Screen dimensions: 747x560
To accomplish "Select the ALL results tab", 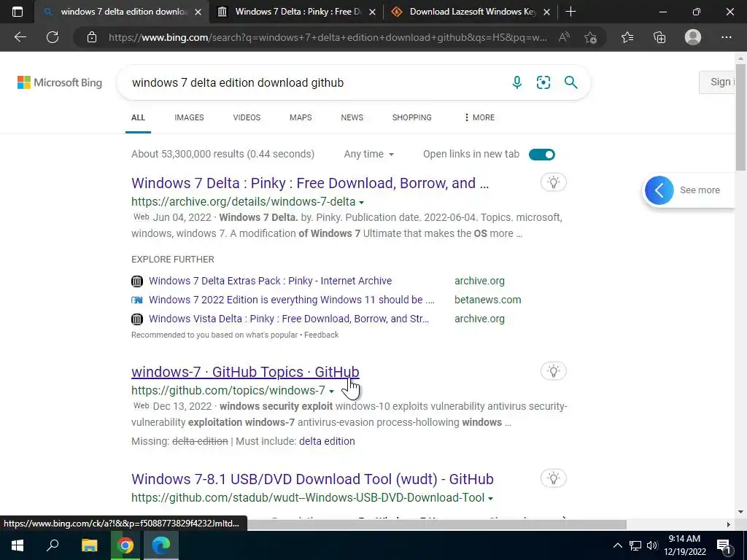I will pyautogui.click(x=138, y=117).
